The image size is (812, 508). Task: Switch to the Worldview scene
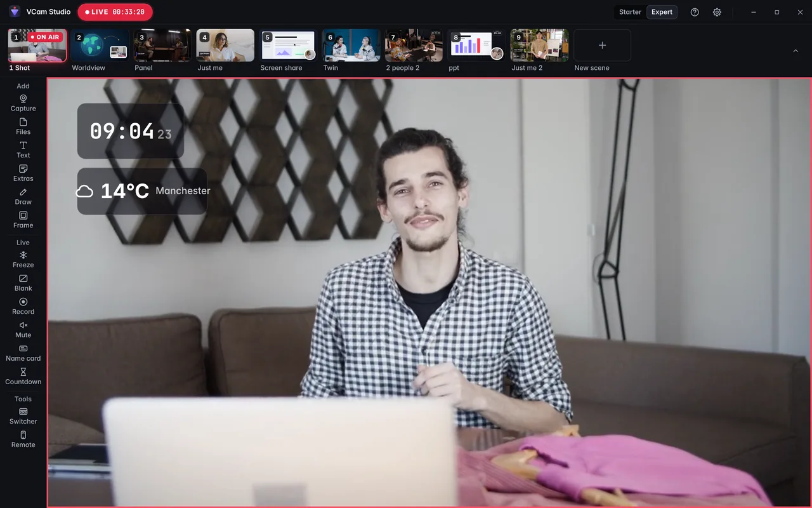[x=100, y=45]
